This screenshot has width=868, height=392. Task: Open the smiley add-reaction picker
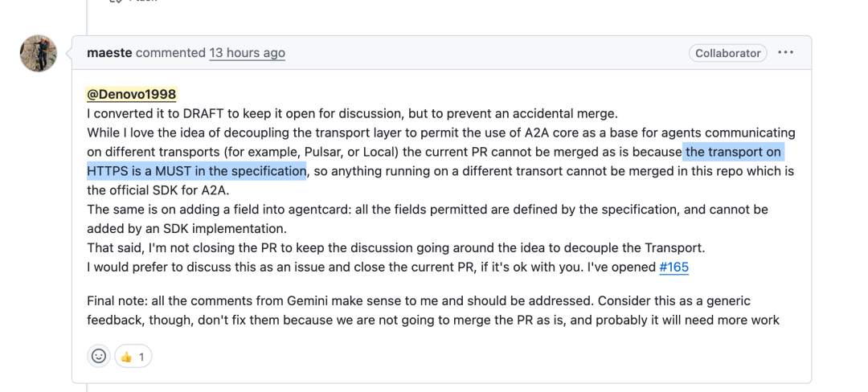click(99, 357)
